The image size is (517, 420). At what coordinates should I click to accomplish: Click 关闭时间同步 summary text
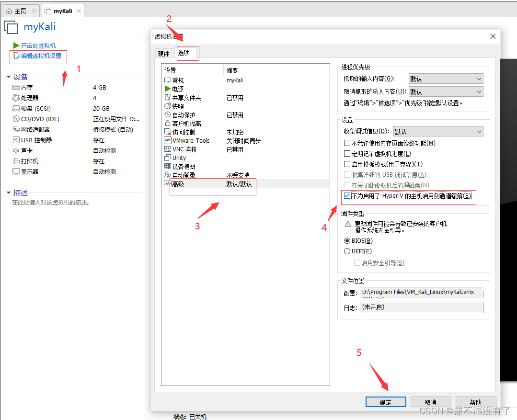click(244, 141)
